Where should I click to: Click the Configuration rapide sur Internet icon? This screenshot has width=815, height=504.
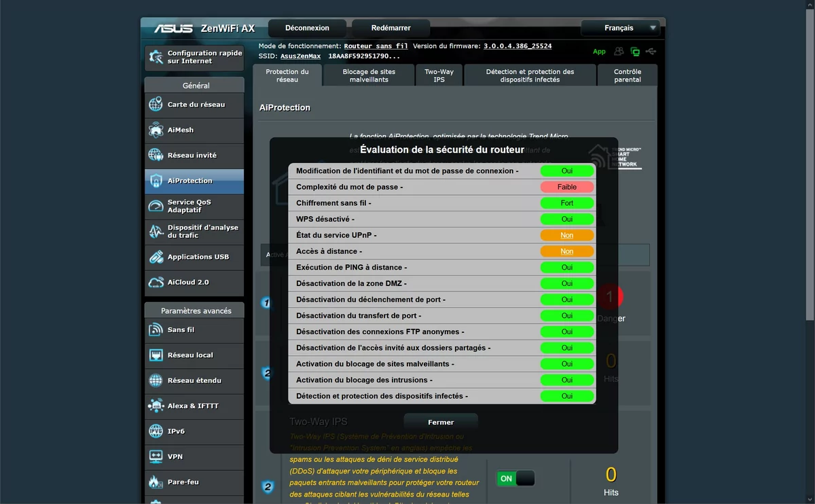[156, 57]
